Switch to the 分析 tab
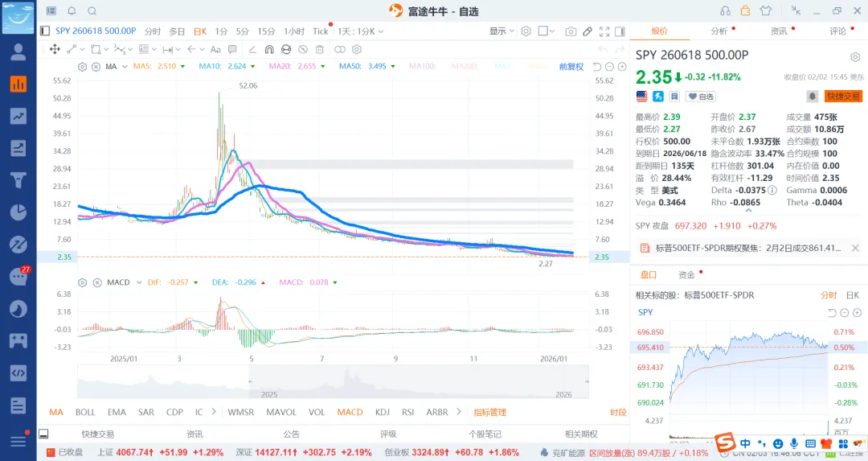Viewport: 868px width, 461px height. pyautogui.click(x=719, y=31)
